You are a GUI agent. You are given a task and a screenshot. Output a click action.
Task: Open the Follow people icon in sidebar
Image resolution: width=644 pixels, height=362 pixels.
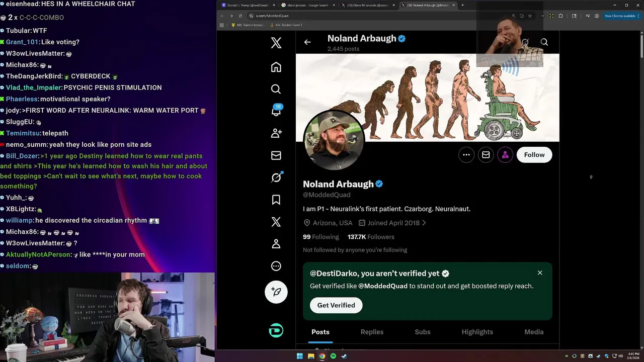(276, 133)
